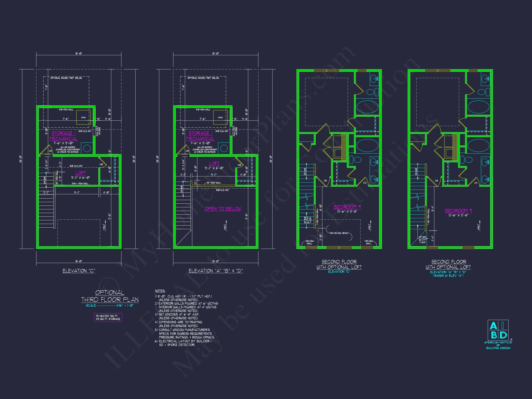Click the water heater circle in Elevation C storage
This screenshot has height=399, width=532.
[x=87, y=148]
